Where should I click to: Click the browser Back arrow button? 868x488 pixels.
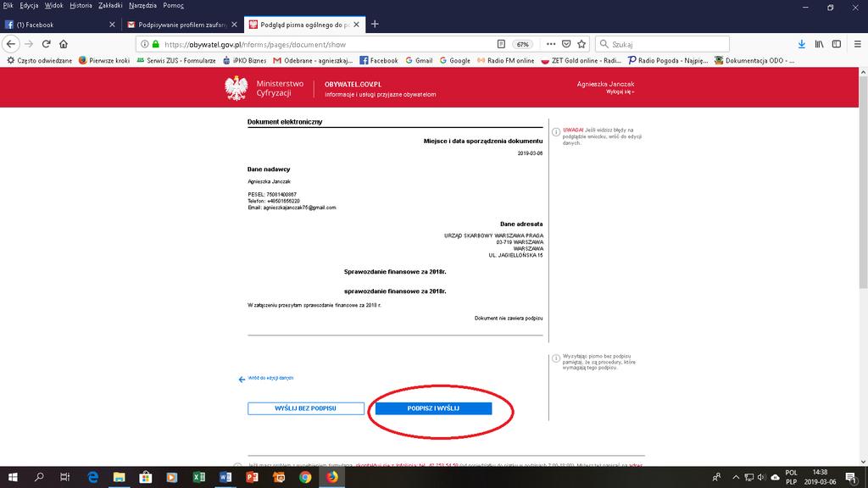[11, 44]
